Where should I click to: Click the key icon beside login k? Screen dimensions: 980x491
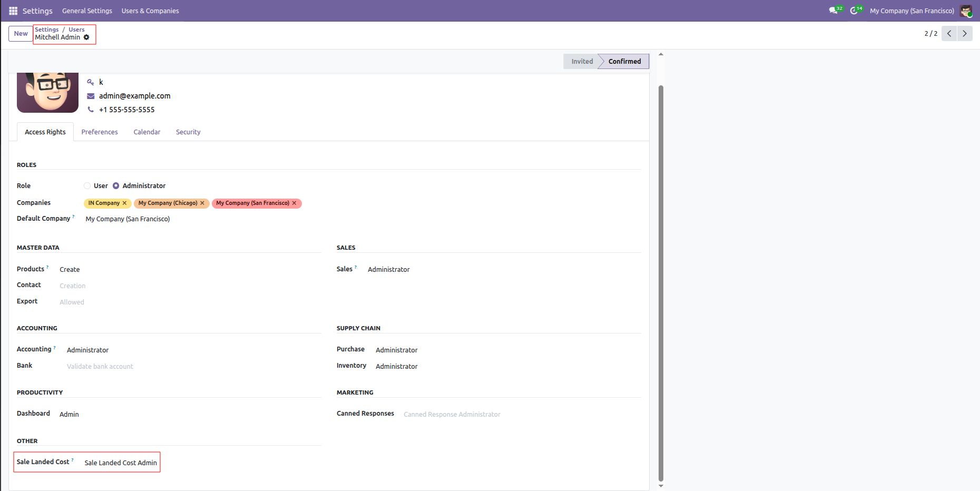point(91,82)
